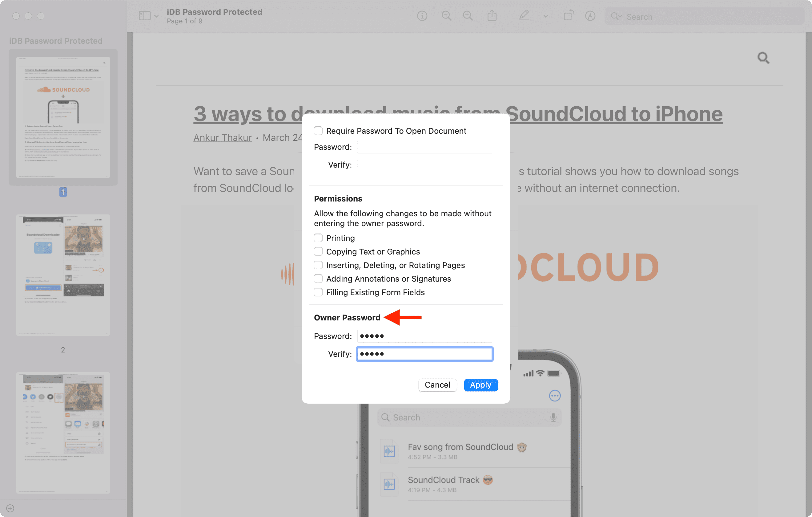Click the red close window button
This screenshot has width=812, height=517.
[16, 16]
